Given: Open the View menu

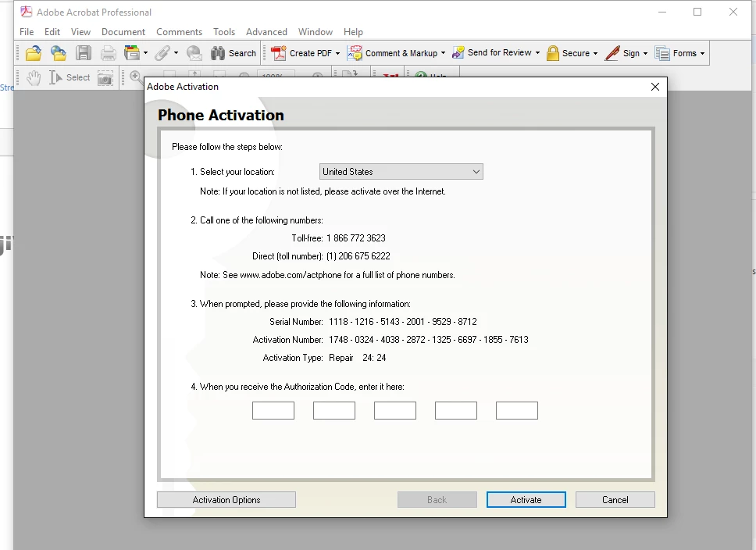Looking at the screenshot, I should (80, 32).
